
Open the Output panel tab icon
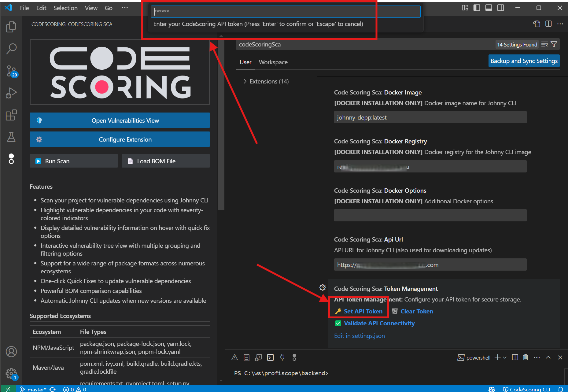click(x=246, y=357)
